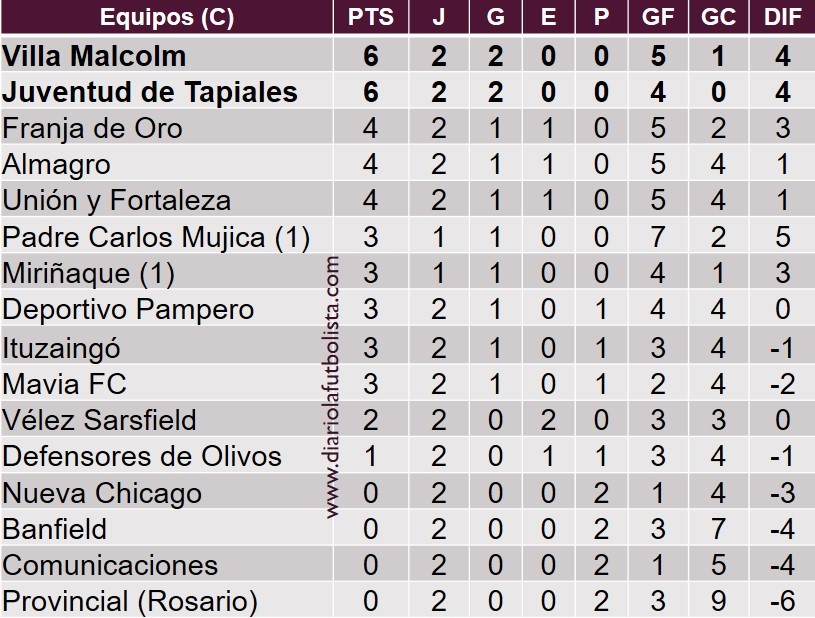Click the Vélez Sarsfield team name
The image size is (815, 618).
(99, 419)
